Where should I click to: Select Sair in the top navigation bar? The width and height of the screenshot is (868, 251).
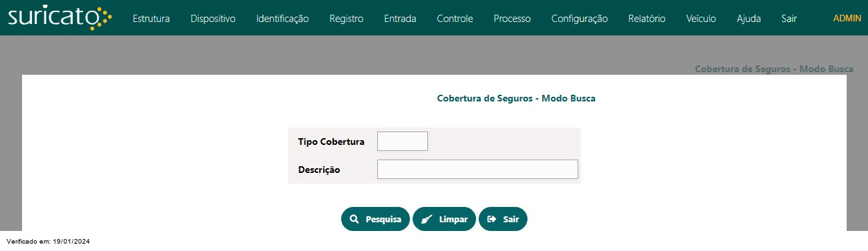789,19
